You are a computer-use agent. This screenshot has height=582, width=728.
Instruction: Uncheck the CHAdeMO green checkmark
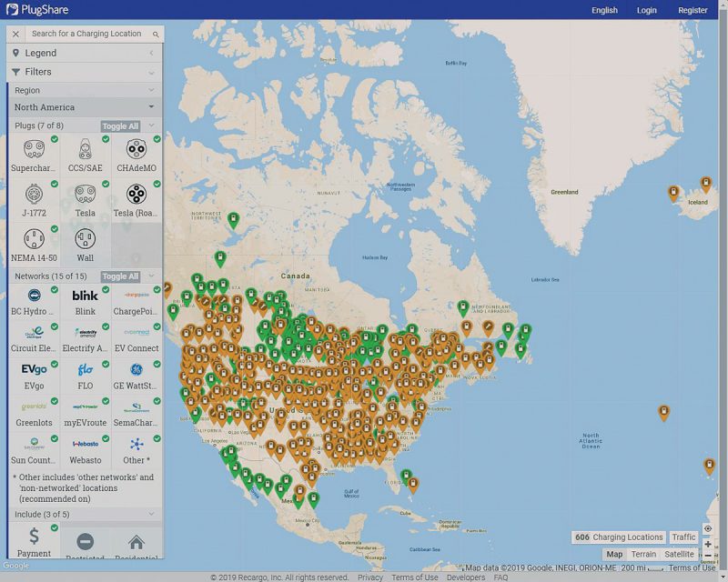point(157,139)
